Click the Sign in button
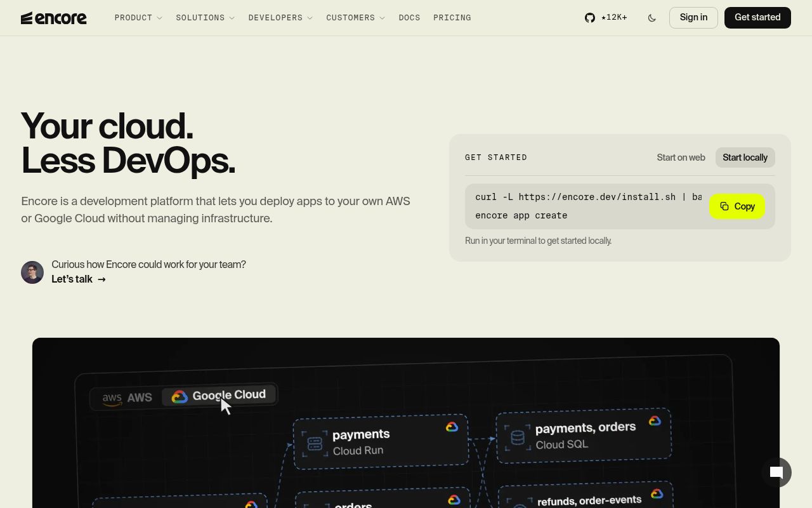812x508 pixels. click(693, 18)
